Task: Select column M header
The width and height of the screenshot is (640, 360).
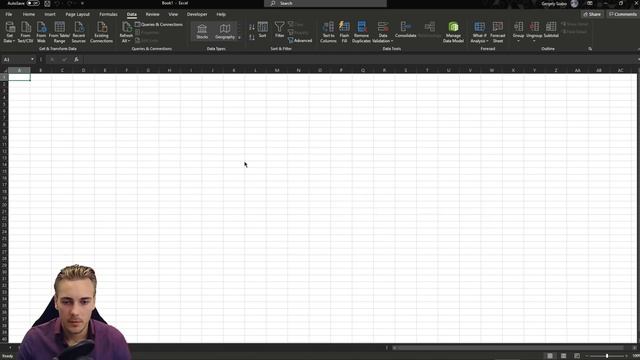Action: tap(277, 70)
